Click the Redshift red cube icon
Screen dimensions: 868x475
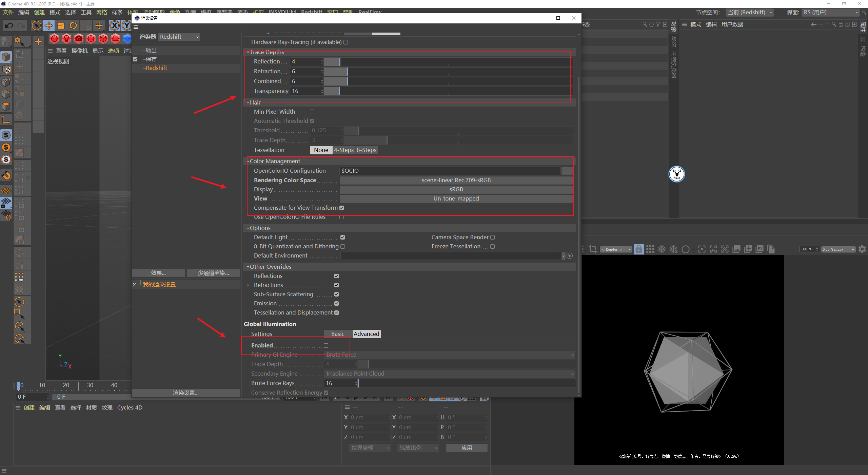point(103,39)
